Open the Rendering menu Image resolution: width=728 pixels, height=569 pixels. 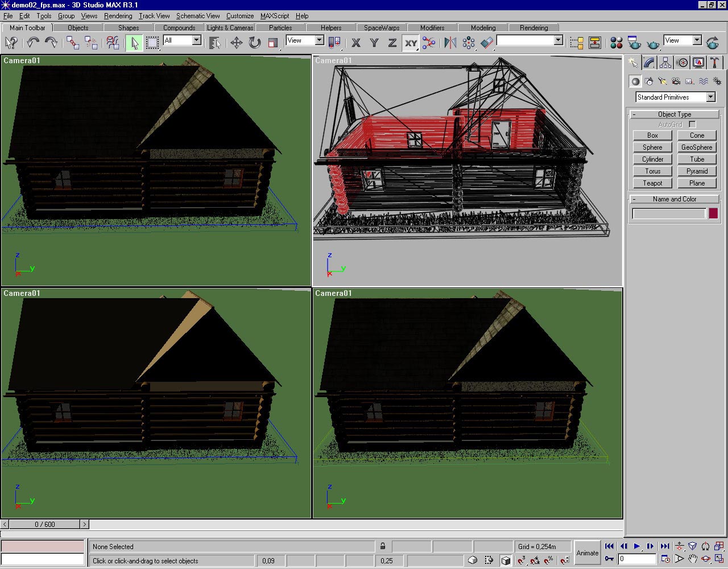118,16
